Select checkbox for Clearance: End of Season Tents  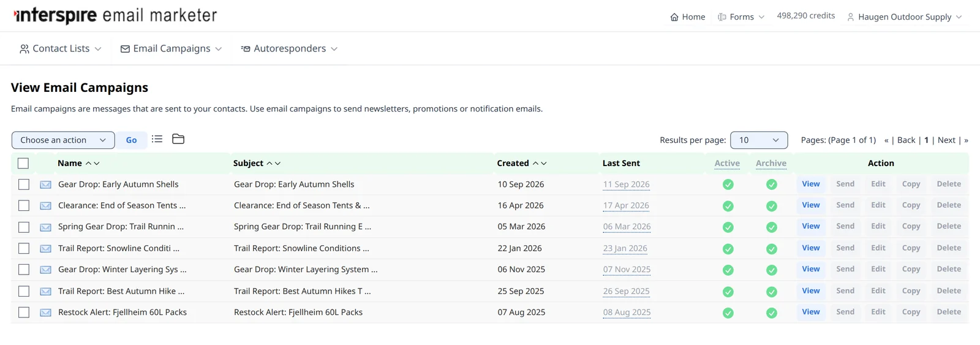(23, 206)
